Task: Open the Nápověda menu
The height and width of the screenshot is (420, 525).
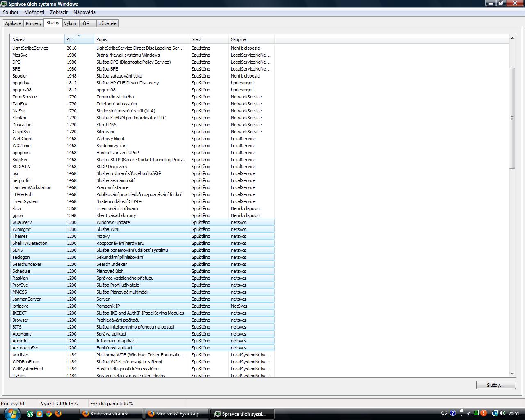Action: 84,12
